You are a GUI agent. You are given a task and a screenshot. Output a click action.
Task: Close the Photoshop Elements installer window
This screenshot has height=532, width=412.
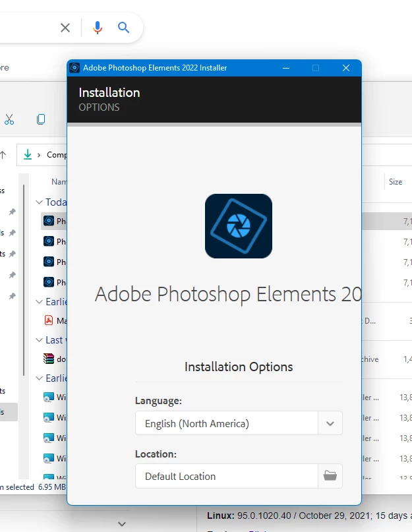coord(346,68)
